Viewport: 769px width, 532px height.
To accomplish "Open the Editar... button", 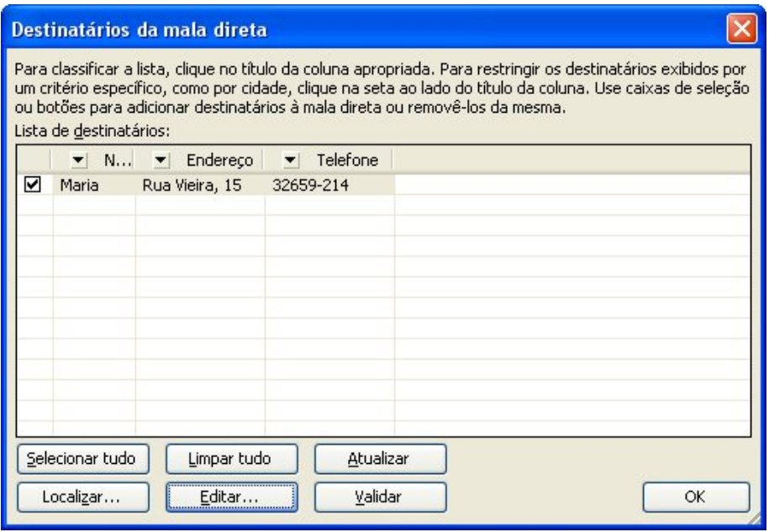I will [231, 496].
